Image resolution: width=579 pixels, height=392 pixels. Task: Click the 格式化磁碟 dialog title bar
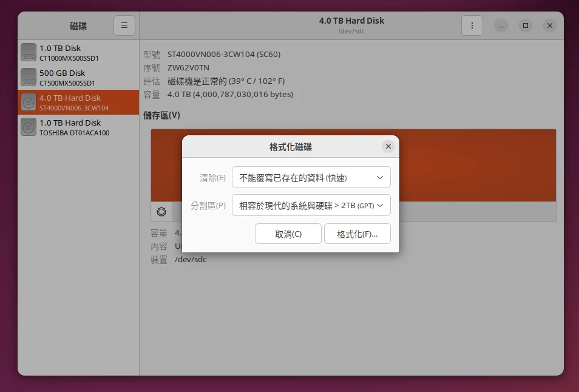coord(290,147)
